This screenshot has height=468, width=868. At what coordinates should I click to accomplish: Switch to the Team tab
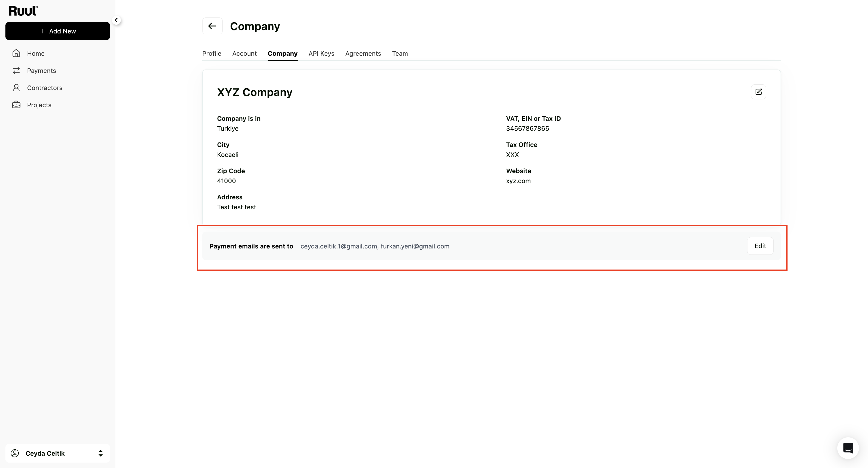[400, 54]
